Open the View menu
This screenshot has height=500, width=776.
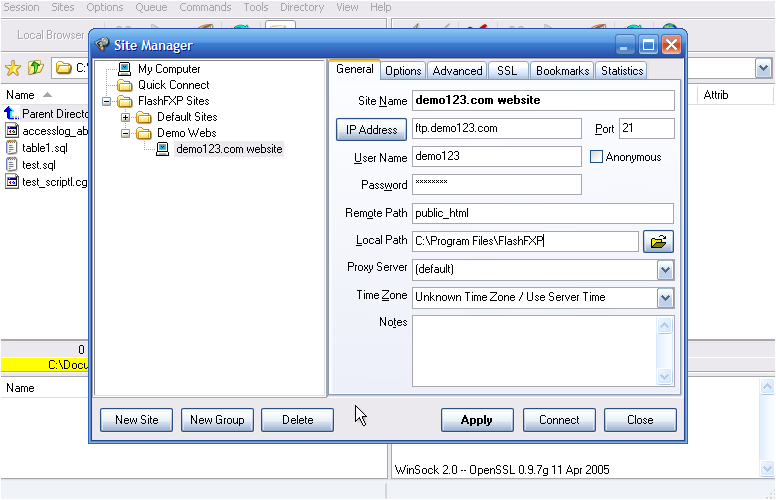347,7
